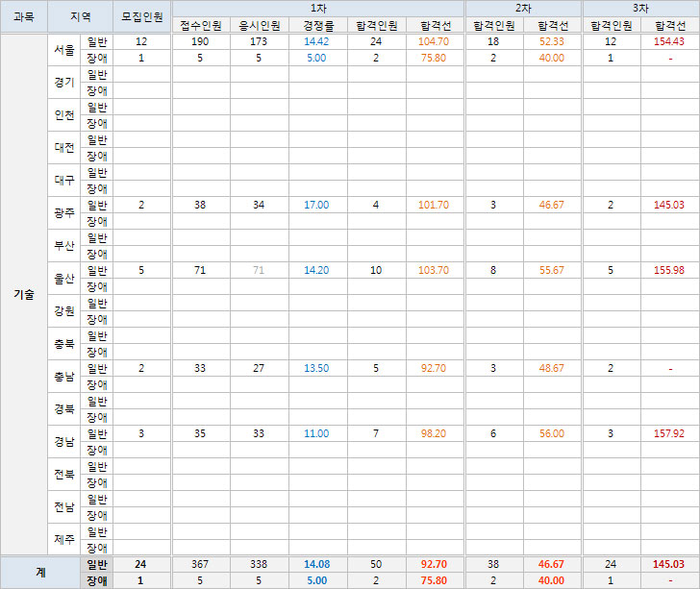
Task: Select the 경남 region cell
Action: point(63,441)
